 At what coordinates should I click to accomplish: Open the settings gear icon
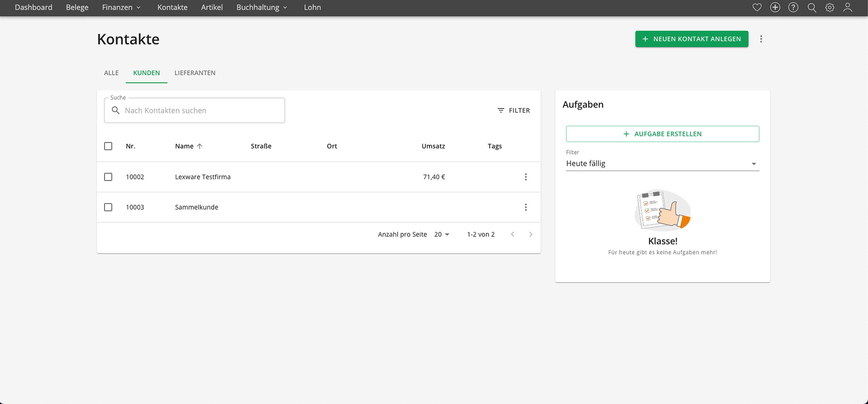(x=830, y=7)
